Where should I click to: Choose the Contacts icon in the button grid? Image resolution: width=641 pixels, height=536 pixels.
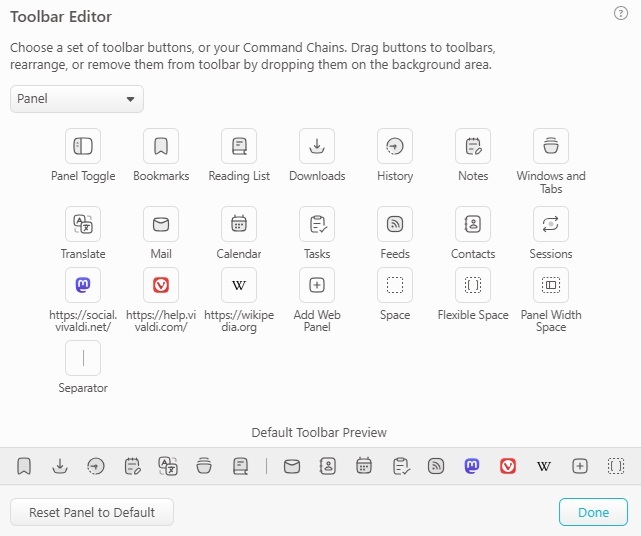(x=473, y=224)
